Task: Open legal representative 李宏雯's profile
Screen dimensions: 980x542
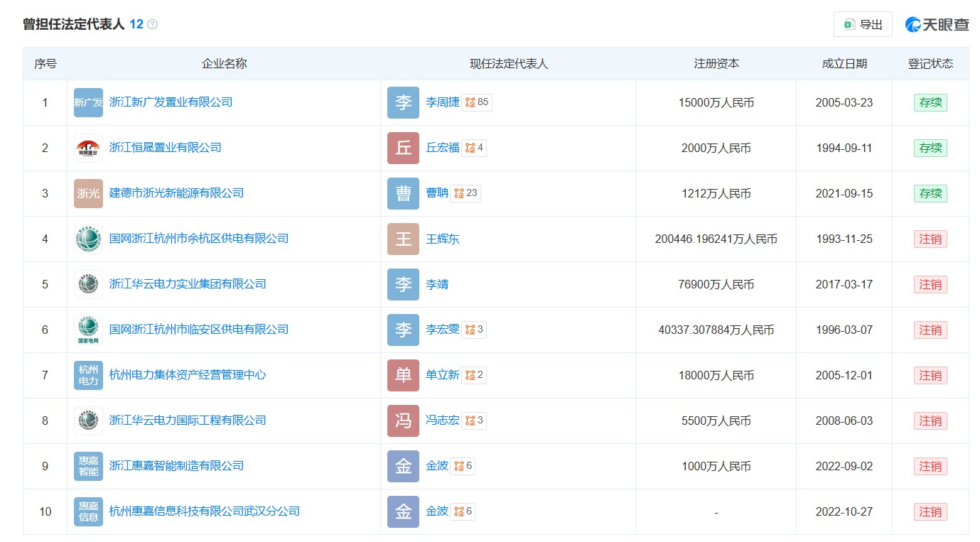Action: pyautogui.click(x=443, y=330)
